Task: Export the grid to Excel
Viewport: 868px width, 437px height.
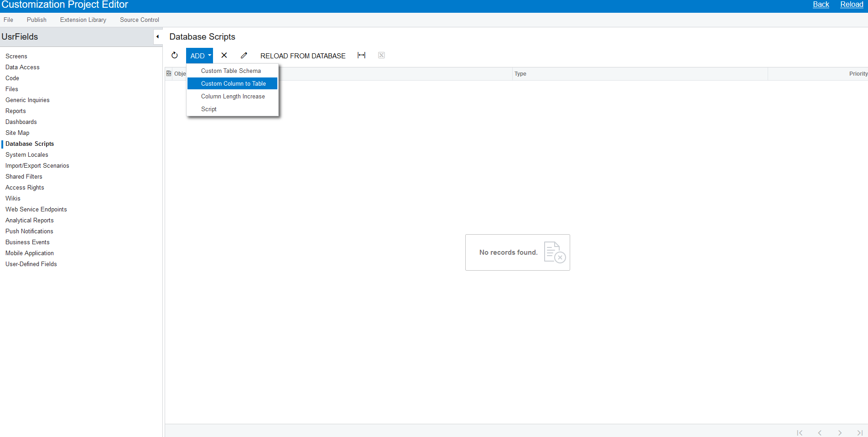Action: coord(381,55)
